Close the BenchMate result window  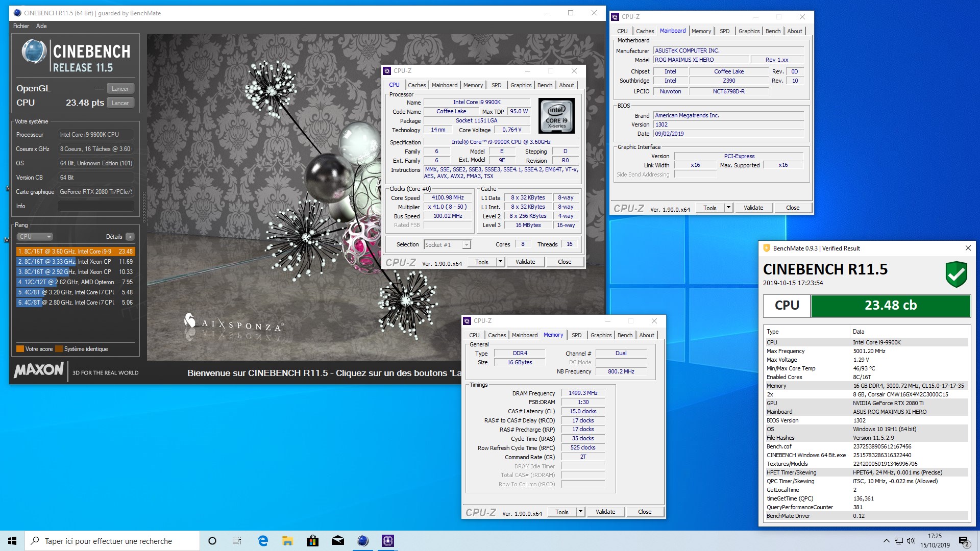point(968,248)
